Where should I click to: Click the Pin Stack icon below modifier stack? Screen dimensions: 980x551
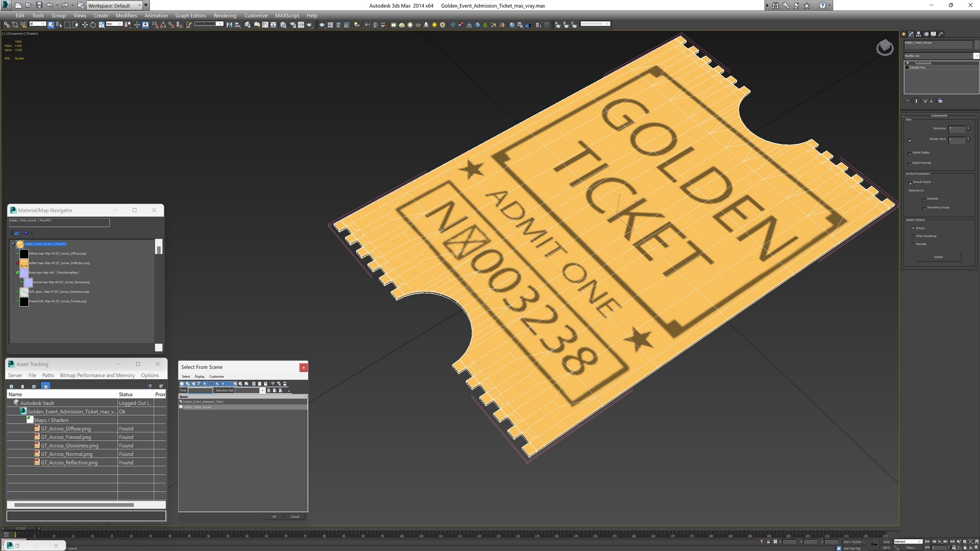pos(908,101)
